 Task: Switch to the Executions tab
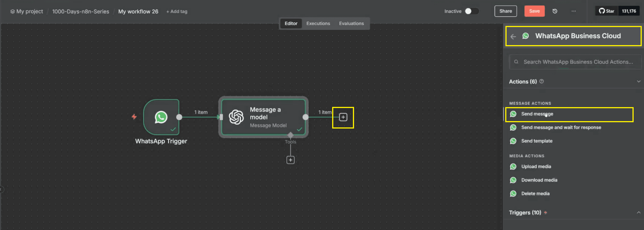tap(318, 23)
